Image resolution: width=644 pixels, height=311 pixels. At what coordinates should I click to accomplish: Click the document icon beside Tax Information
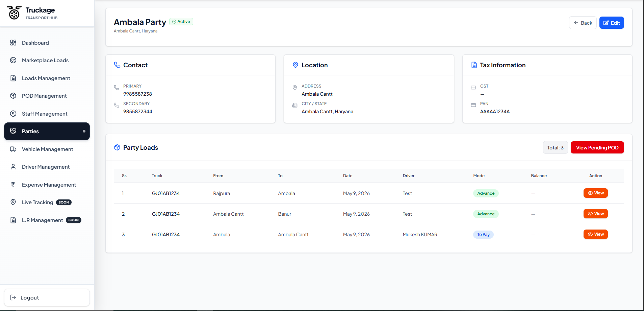point(474,65)
